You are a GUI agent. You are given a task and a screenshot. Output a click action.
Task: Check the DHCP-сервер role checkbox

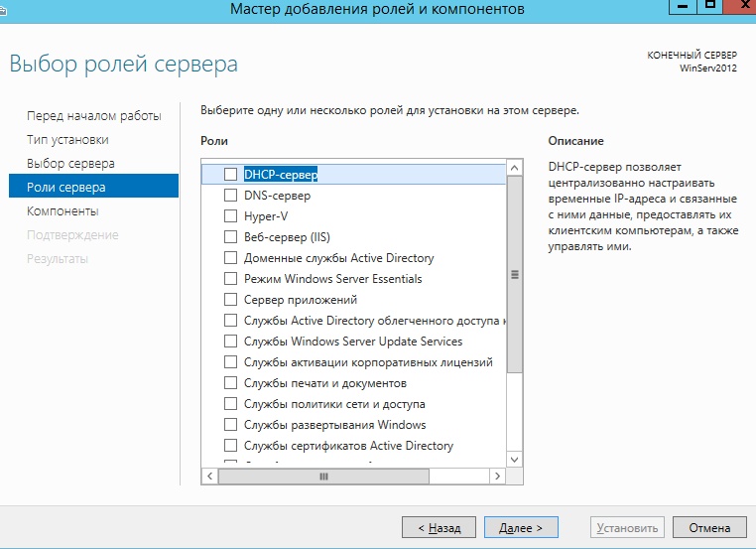pos(230,174)
